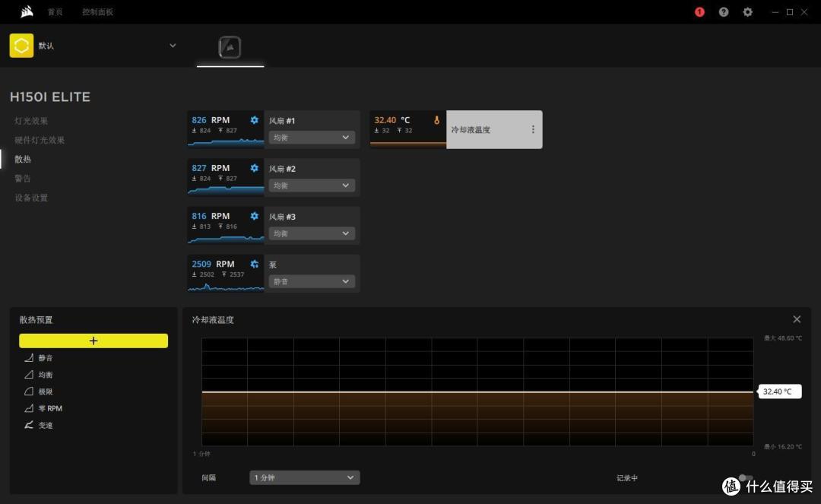Open three-dot menu on 冷却液温度 card
Screen dimensions: 821x504
[533, 129]
